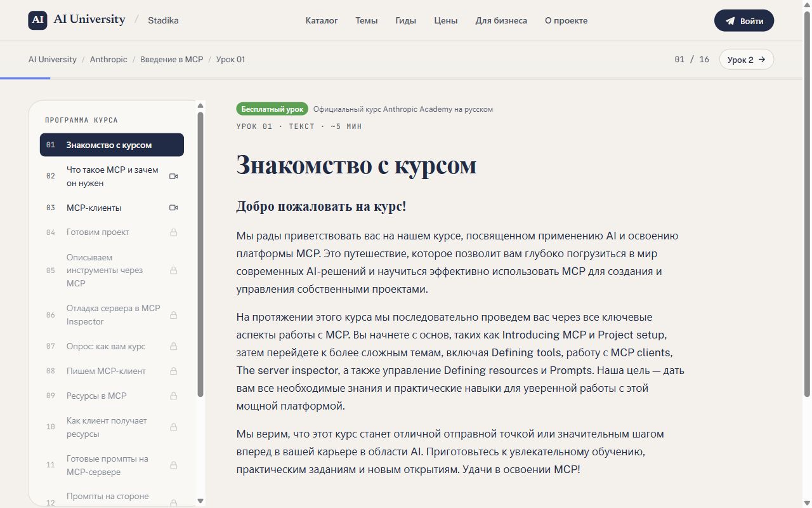This screenshot has height=508, width=812.
Task: Open the Введение в MCP breadcrumb
Action: click(x=172, y=59)
